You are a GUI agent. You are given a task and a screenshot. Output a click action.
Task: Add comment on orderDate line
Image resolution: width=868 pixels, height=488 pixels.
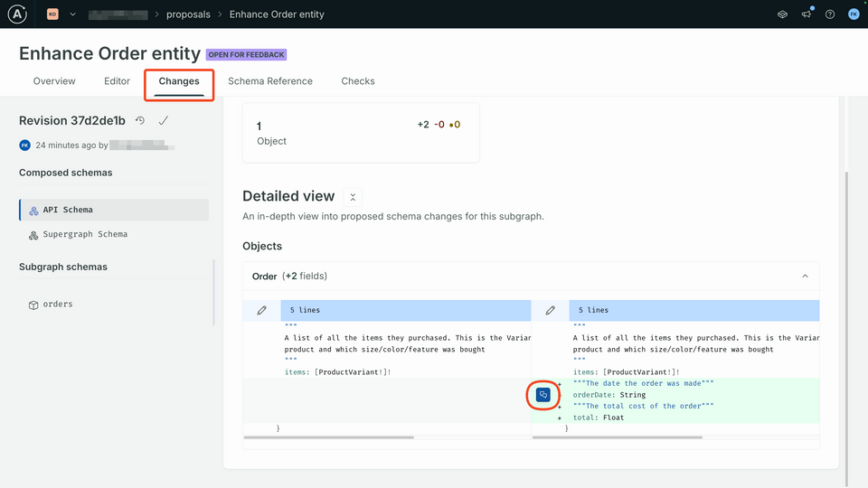coord(543,395)
